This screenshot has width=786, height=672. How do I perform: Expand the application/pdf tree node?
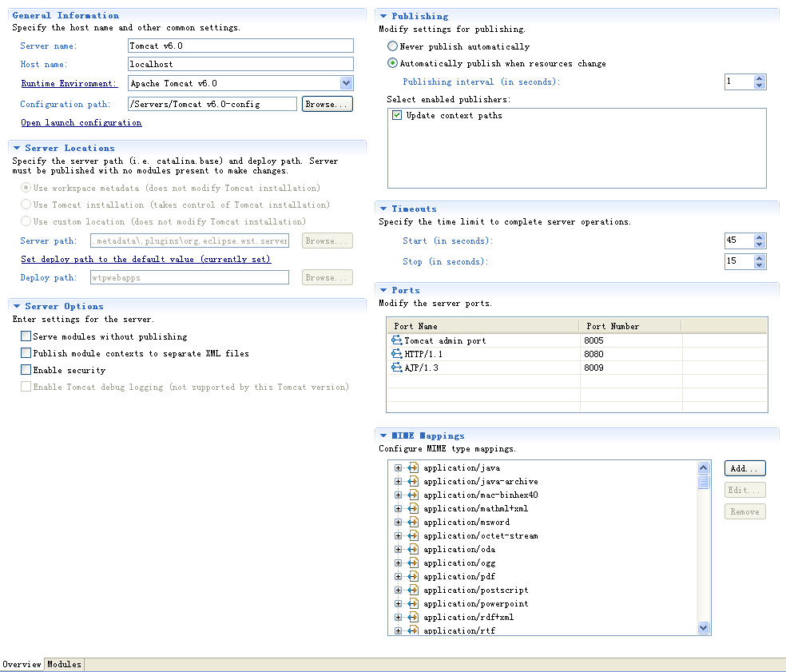point(398,576)
